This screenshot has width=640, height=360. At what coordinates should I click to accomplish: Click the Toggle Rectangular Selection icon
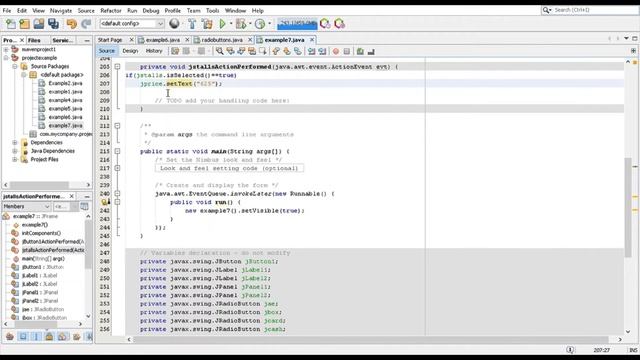point(263,51)
